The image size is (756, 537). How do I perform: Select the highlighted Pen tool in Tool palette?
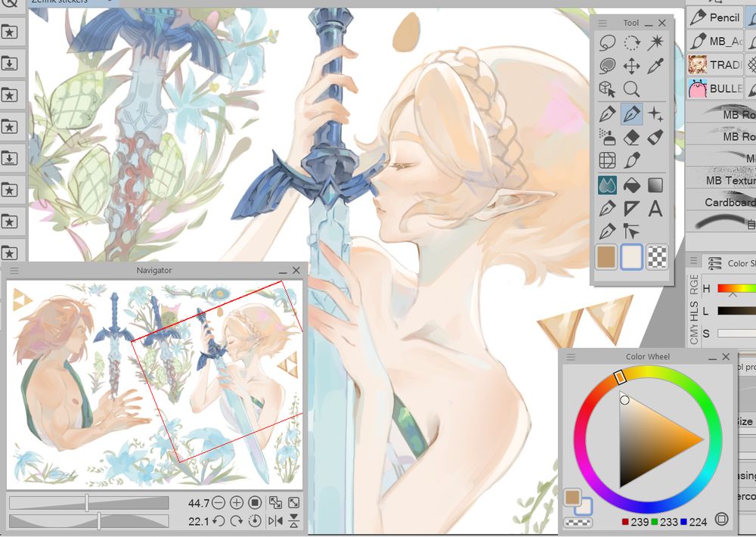click(631, 114)
